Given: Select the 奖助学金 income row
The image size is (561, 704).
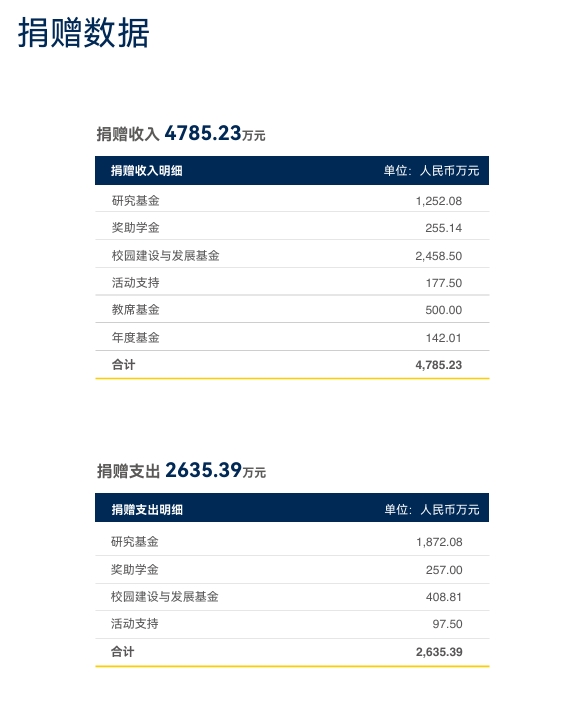Looking at the screenshot, I should tap(292, 226).
